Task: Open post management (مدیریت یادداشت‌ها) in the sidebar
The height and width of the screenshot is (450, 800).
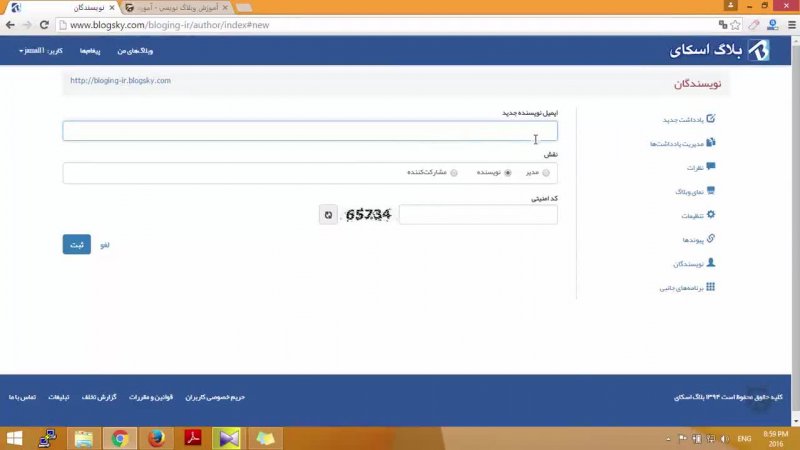Action: (711, 143)
